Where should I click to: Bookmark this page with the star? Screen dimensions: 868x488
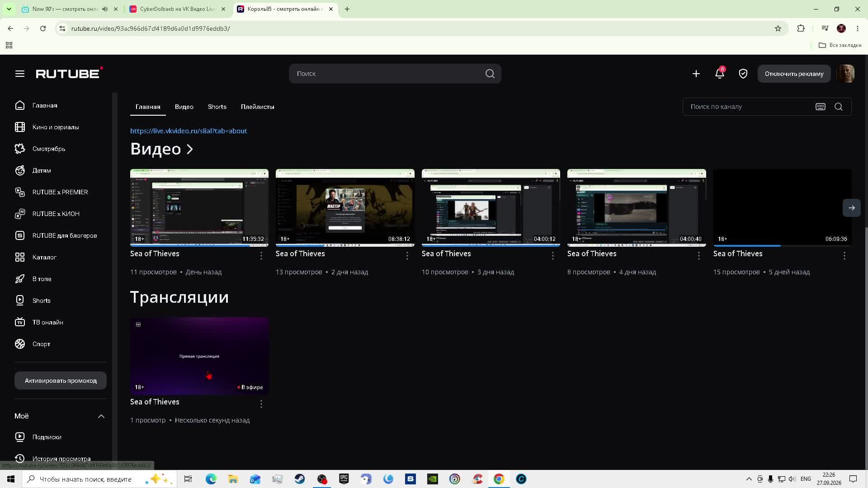click(778, 28)
